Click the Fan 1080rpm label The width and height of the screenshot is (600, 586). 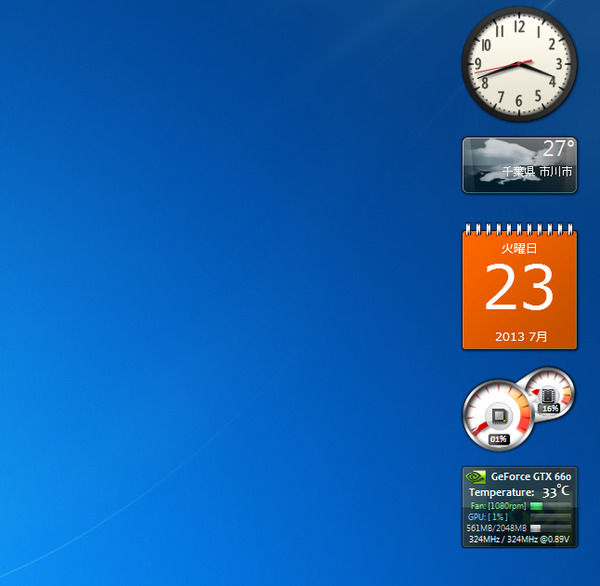498,506
